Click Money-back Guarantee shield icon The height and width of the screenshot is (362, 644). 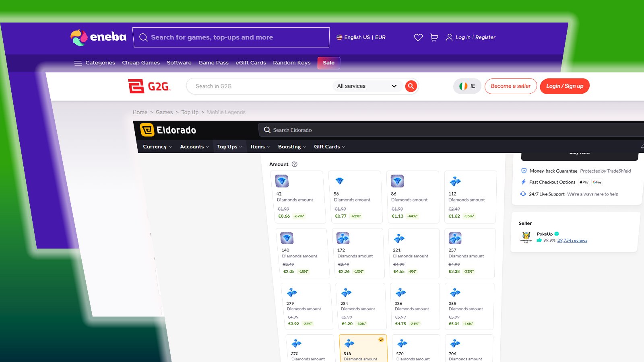click(x=524, y=171)
